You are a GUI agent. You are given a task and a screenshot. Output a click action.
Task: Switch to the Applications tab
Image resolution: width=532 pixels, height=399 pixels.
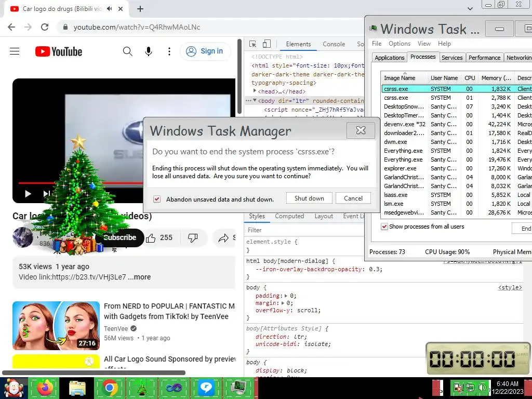click(390, 58)
